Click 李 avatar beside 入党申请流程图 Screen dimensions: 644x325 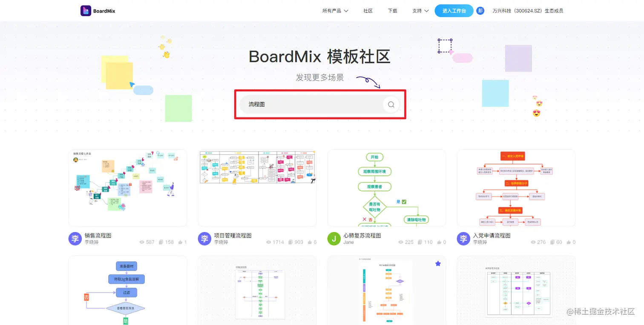tap(463, 239)
